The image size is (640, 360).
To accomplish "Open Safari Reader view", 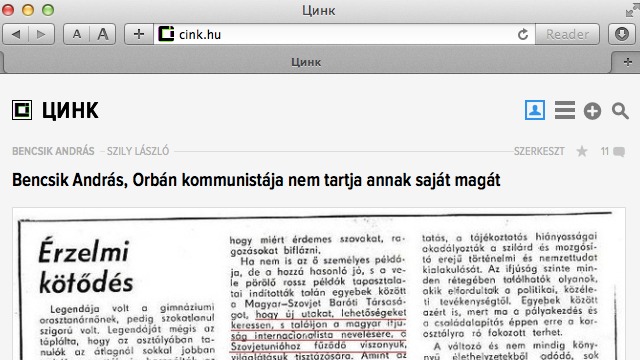I will click(x=567, y=34).
